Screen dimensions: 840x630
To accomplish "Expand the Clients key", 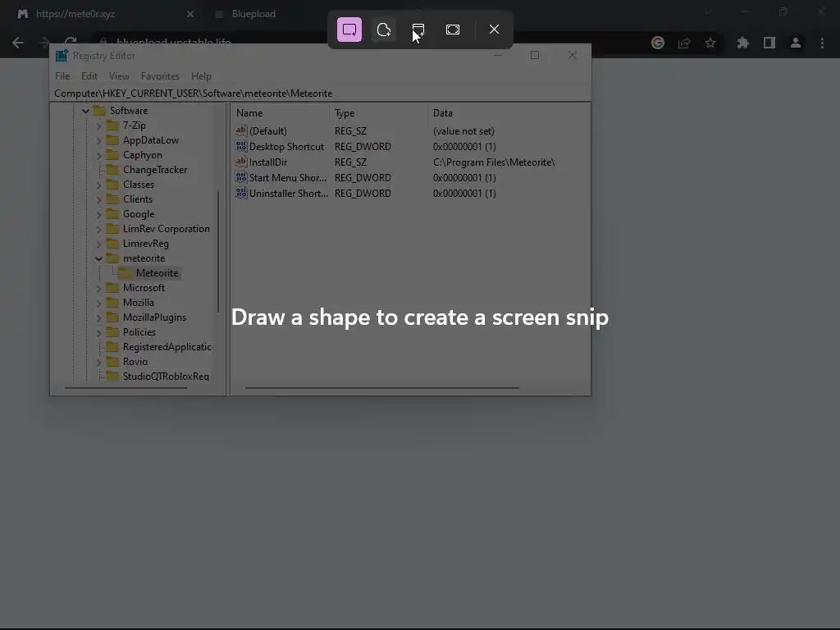I will coord(98,199).
